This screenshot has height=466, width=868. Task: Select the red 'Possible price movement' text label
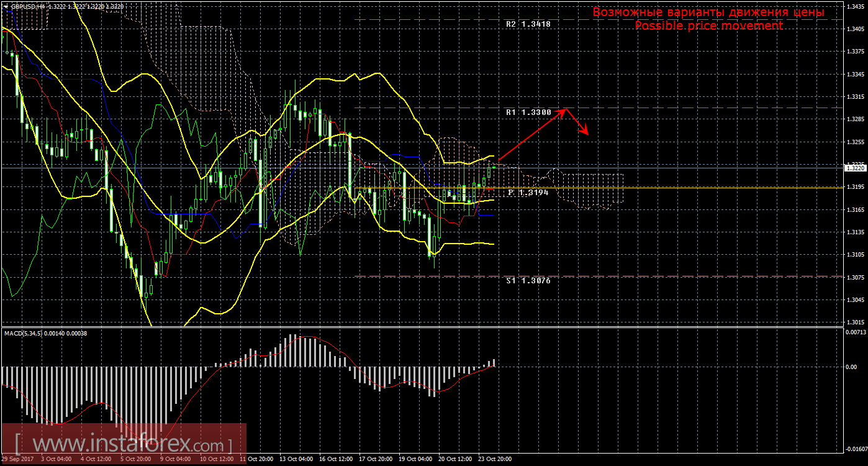pyautogui.click(x=708, y=25)
